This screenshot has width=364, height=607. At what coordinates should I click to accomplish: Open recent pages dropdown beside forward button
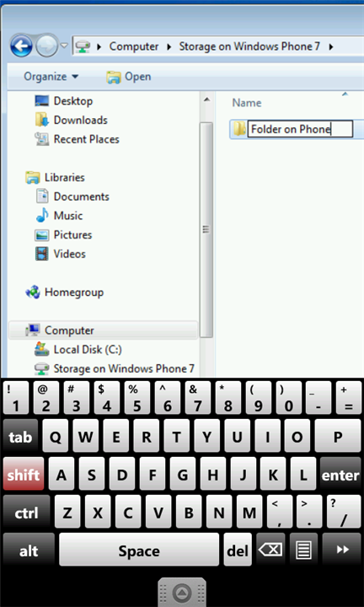pyautogui.click(x=64, y=46)
